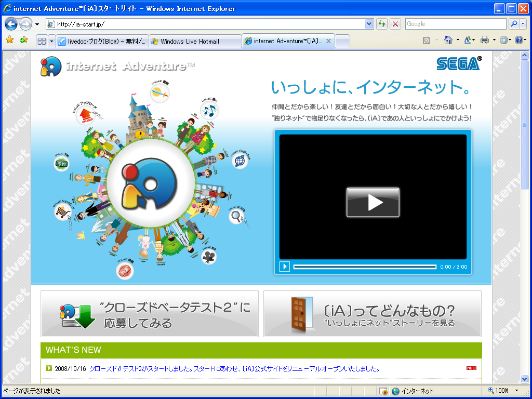Click the video time 0:00 / 2:00 text
The width and height of the screenshot is (532, 399).
pos(454,267)
